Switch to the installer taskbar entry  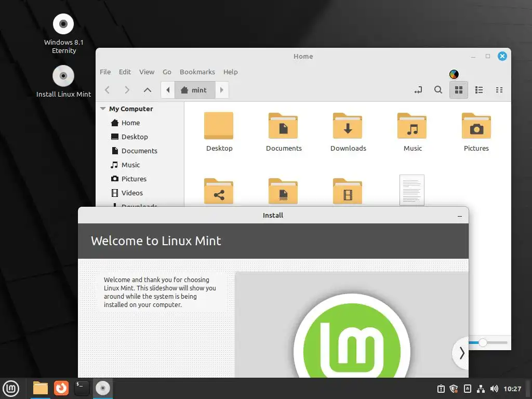click(x=103, y=388)
